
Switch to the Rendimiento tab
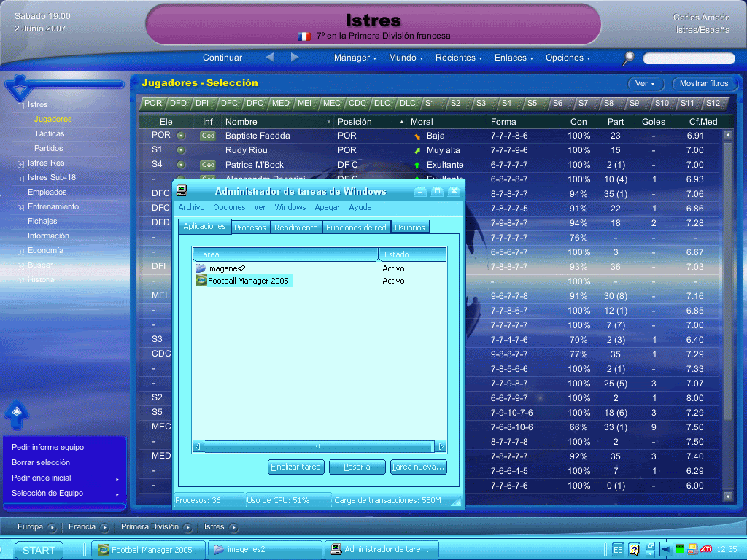point(296,227)
